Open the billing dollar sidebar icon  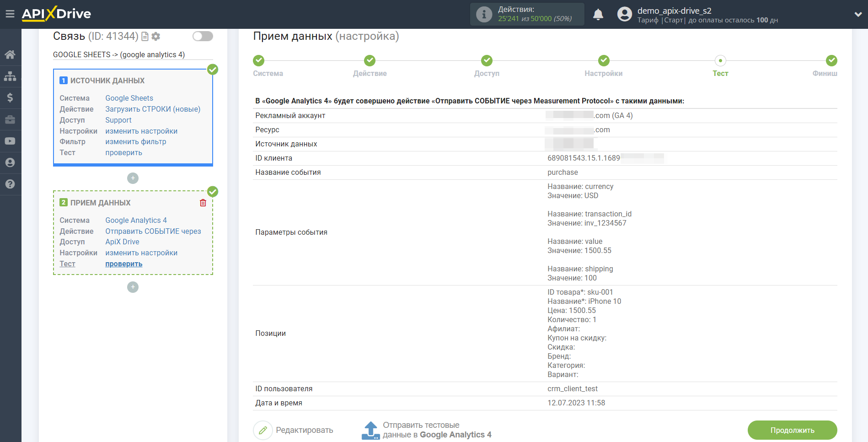click(10, 97)
